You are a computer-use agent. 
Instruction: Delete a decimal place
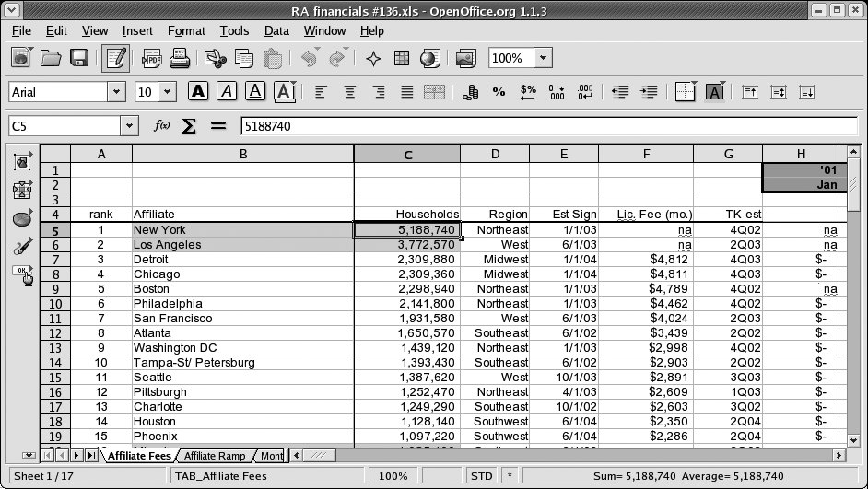click(x=585, y=92)
